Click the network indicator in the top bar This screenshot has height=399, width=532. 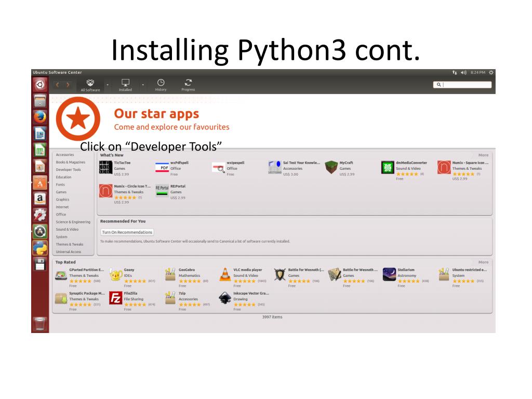[455, 73]
